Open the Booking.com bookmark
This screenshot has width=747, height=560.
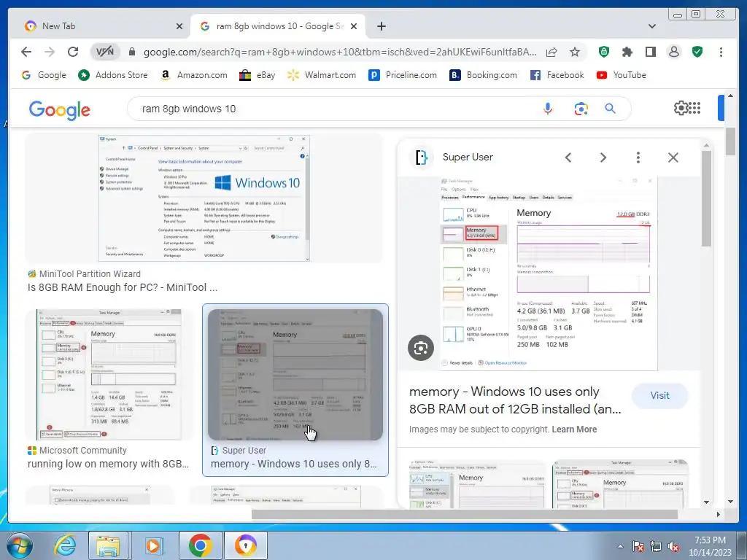484,75
